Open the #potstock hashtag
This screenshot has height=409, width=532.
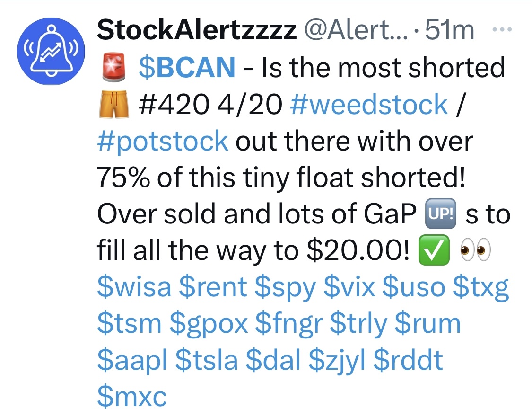pos(163,141)
